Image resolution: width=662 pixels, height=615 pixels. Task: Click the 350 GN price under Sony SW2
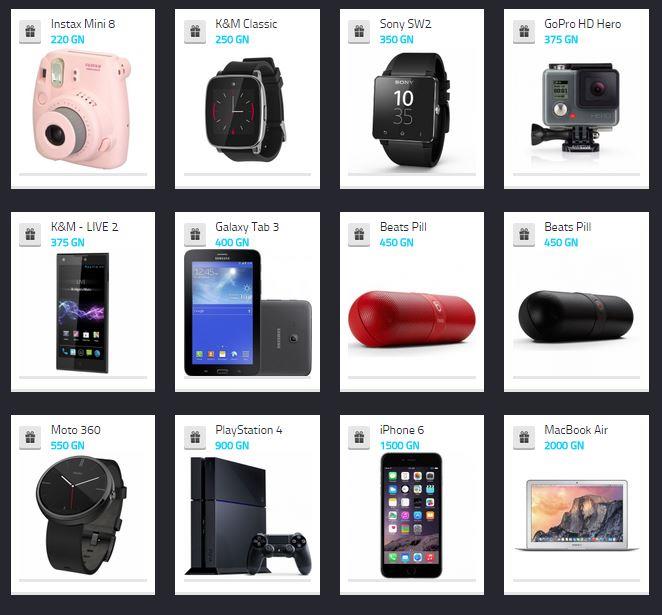click(396, 40)
